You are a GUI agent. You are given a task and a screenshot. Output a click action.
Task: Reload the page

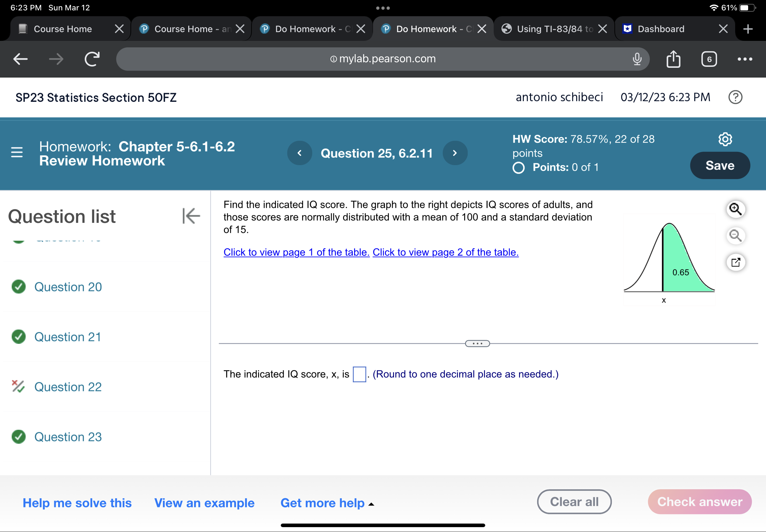(92, 59)
